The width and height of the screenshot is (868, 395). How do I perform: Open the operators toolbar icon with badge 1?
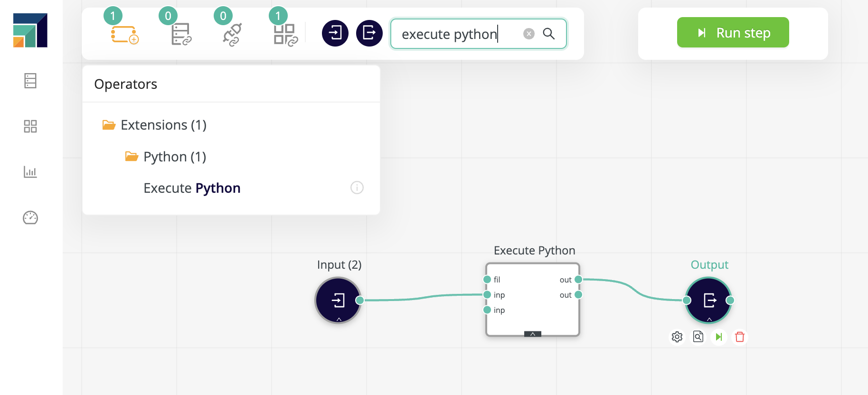coord(124,35)
